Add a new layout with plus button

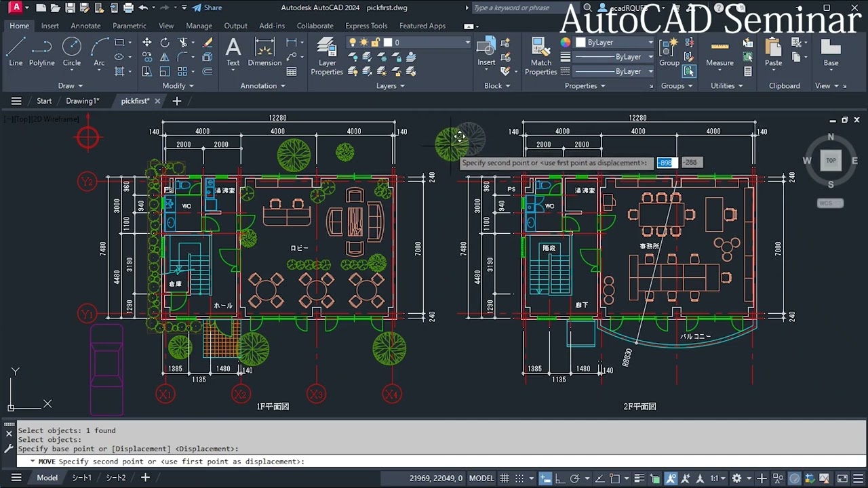145,478
